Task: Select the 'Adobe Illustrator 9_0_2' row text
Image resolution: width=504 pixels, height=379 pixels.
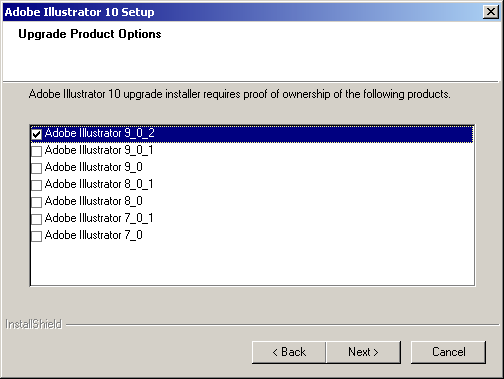Action: pos(99,133)
